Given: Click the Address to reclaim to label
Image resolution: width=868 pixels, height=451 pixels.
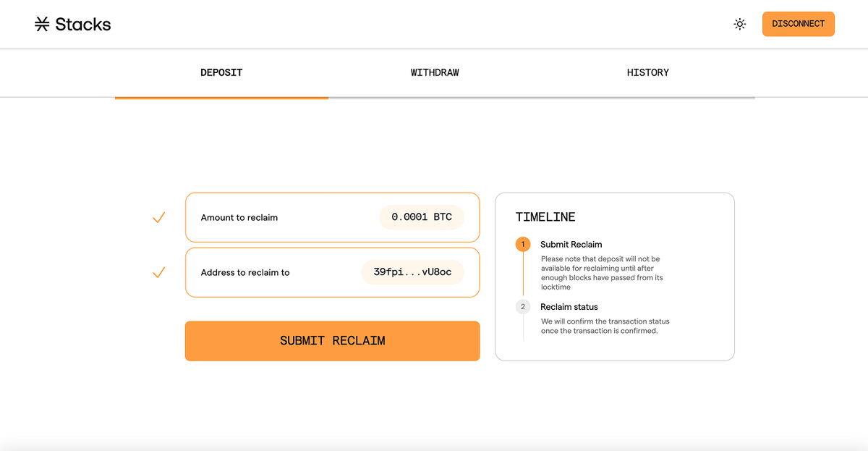Looking at the screenshot, I should tap(244, 273).
